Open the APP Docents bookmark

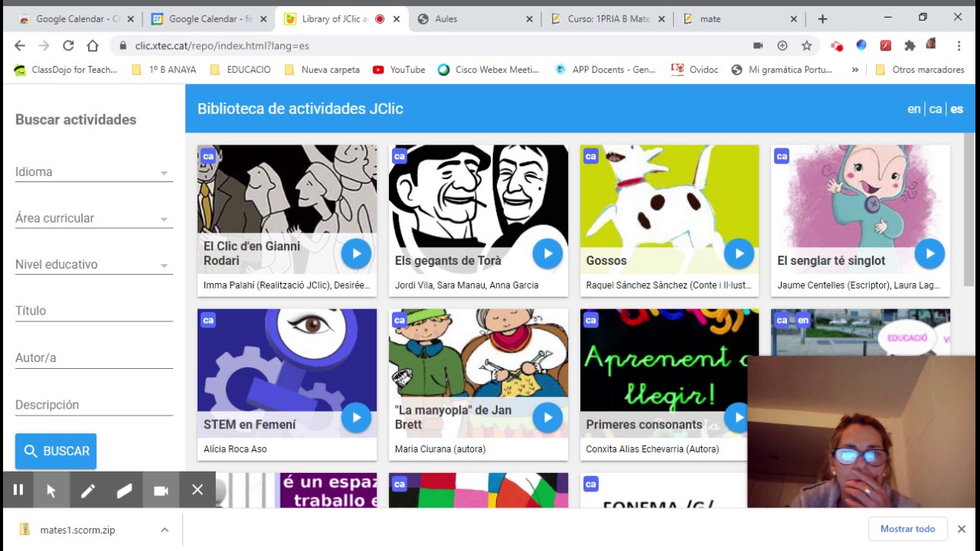click(605, 70)
